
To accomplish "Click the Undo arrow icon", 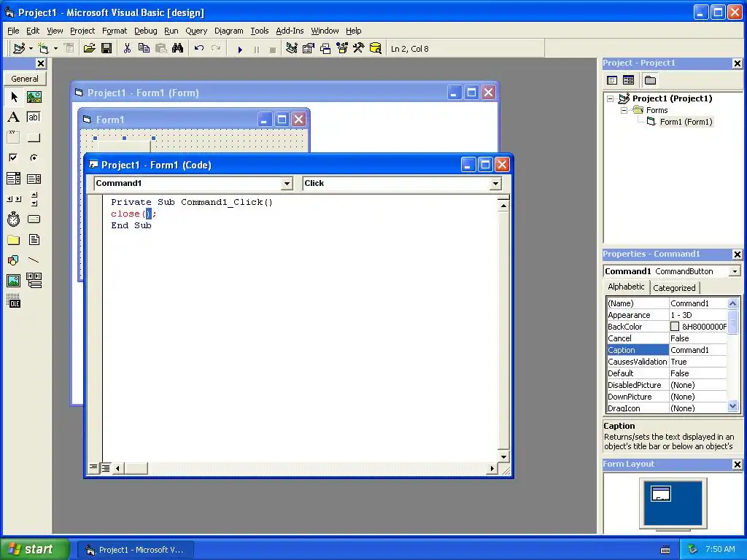I will 199,49.
